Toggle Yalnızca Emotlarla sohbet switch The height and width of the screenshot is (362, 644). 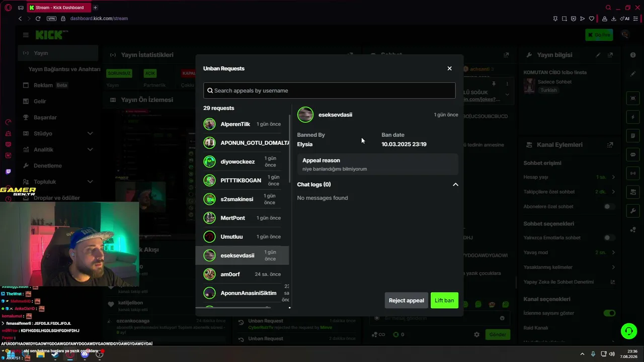609,238
